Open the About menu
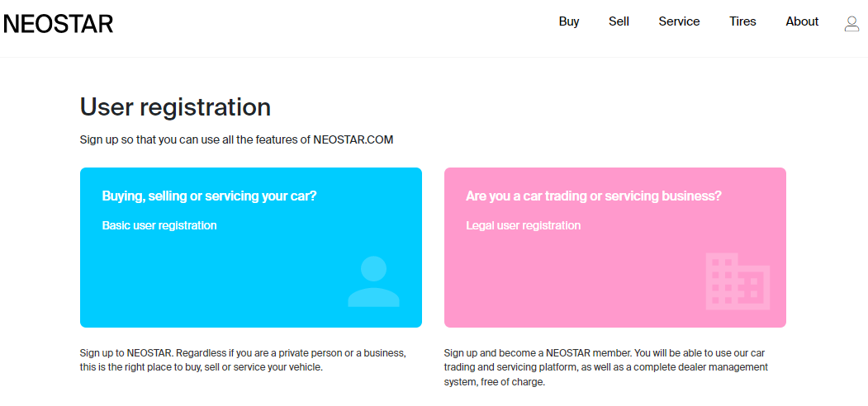The width and height of the screenshot is (868, 406). coord(802,21)
